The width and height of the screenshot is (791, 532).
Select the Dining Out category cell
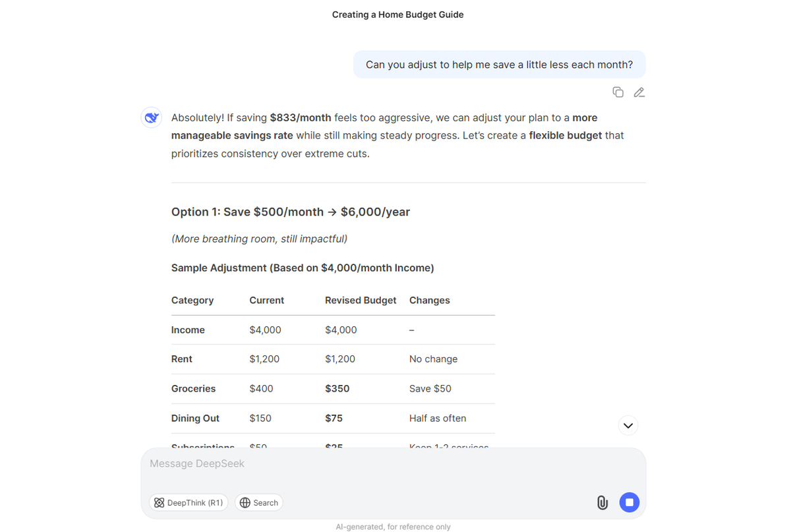point(195,418)
